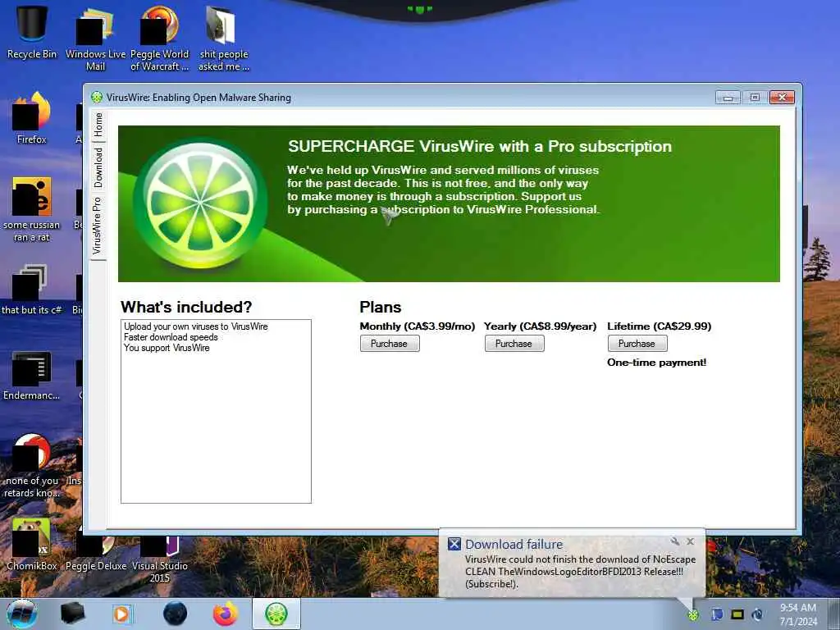Select 'some russian ran a rat' desktop icon
The image size is (840, 630).
click(x=32, y=209)
